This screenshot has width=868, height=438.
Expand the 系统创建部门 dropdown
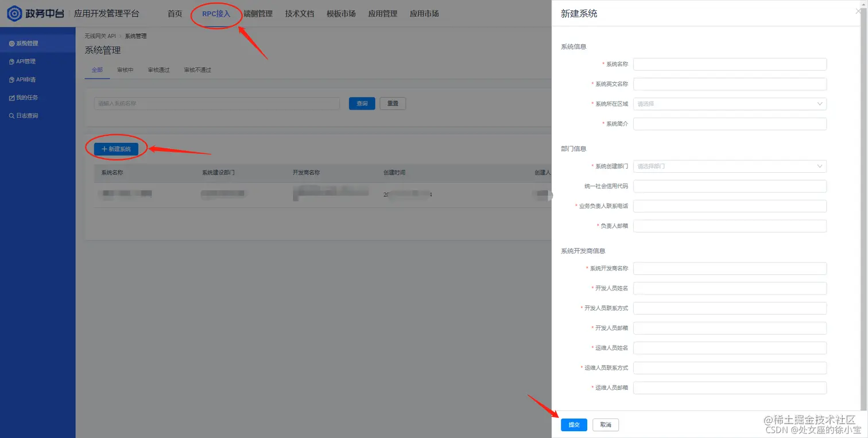point(730,166)
